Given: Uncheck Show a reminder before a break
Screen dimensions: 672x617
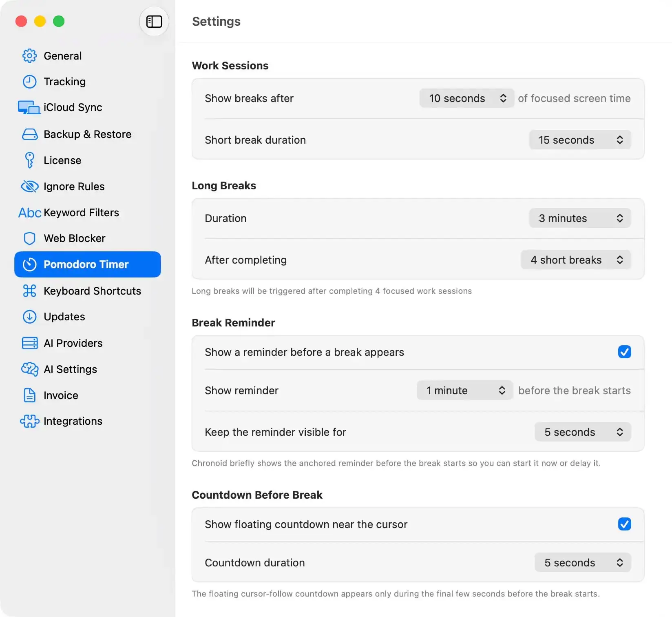Looking at the screenshot, I should point(624,352).
